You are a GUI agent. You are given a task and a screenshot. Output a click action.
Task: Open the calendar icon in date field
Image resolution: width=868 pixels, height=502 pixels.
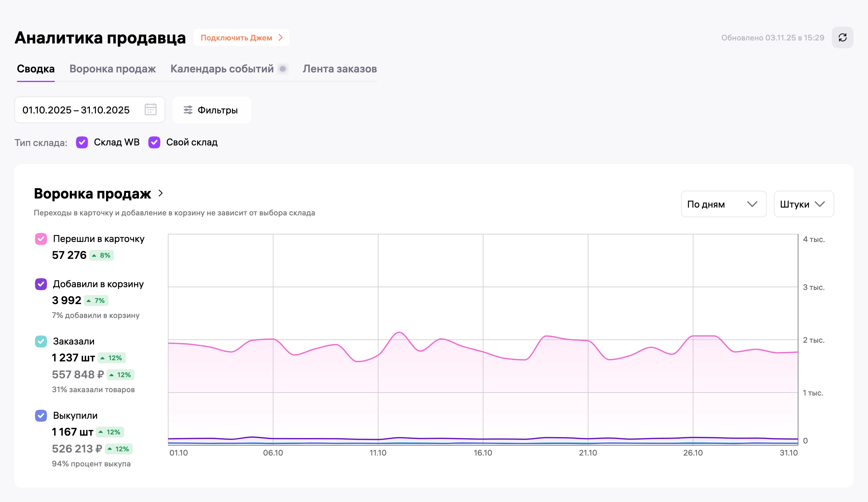click(x=150, y=110)
